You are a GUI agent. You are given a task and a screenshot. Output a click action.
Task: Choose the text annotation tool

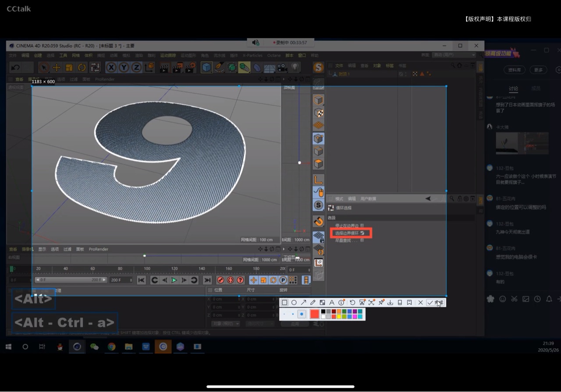tap(332, 303)
